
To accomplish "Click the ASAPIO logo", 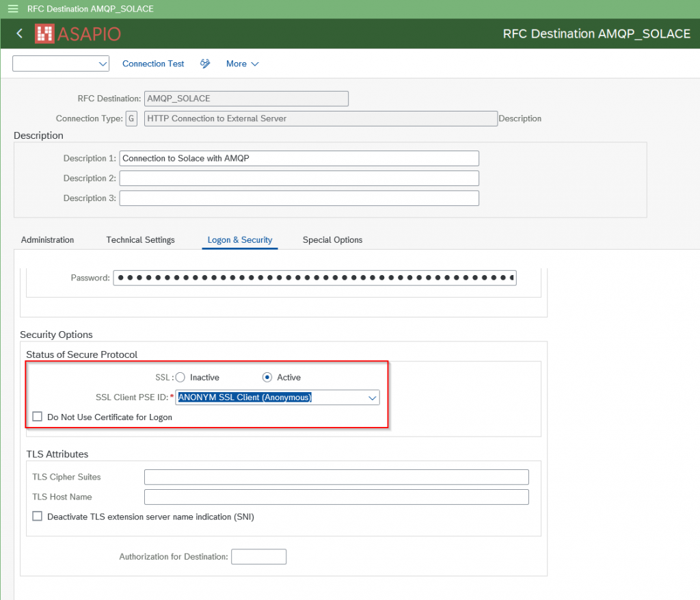I will tap(78, 34).
